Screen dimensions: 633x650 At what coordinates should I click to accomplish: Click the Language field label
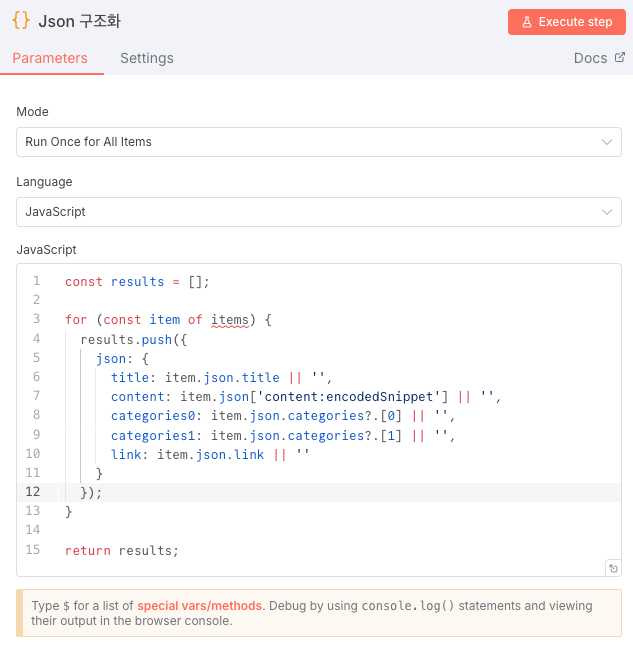(44, 182)
